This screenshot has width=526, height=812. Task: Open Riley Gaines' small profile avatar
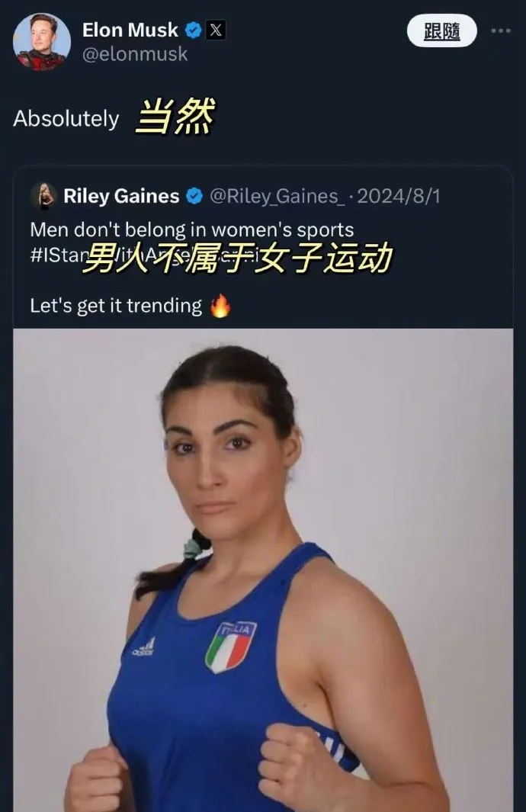pyautogui.click(x=44, y=196)
